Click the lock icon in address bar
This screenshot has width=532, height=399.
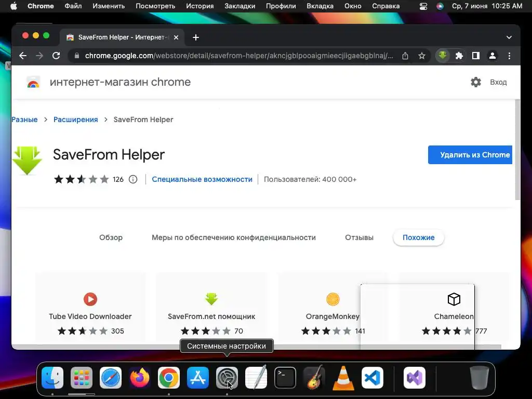pos(77,56)
